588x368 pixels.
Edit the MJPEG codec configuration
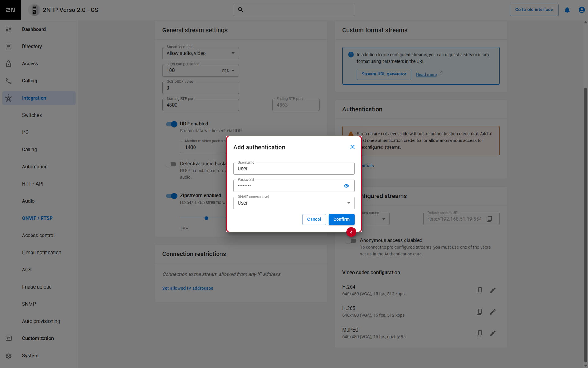click(493, 333)
